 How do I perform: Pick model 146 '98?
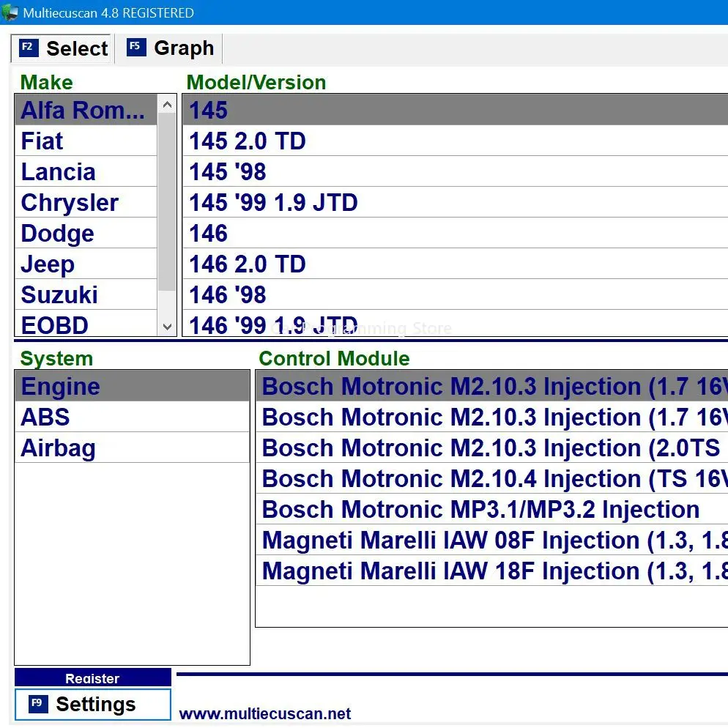click(455, 294)
